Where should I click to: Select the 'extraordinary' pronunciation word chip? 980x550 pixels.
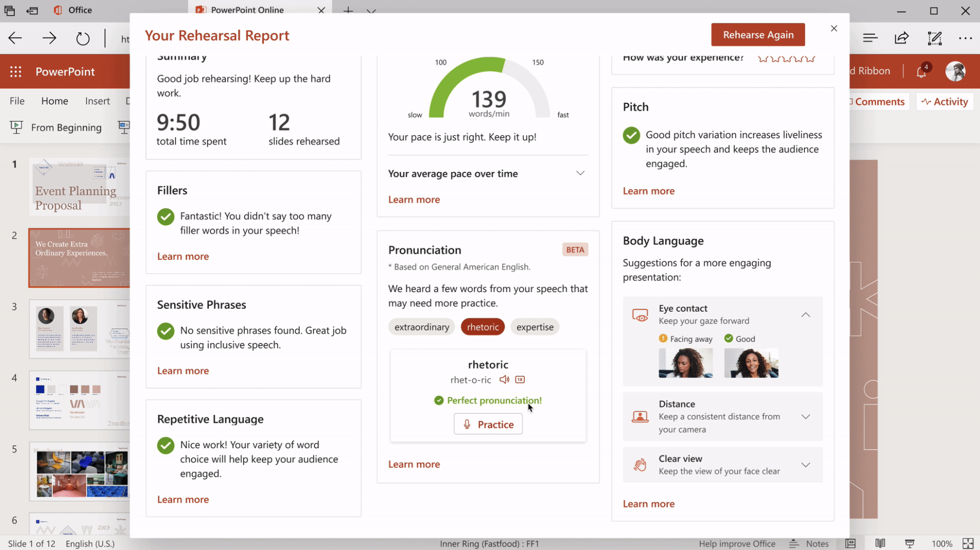point(421,327)
